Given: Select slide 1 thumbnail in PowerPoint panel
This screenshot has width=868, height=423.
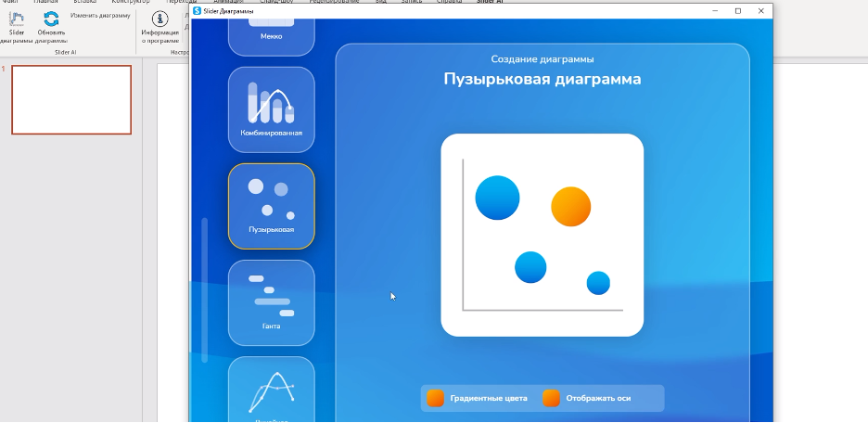Looking at the screenshot, I should 71,99.
